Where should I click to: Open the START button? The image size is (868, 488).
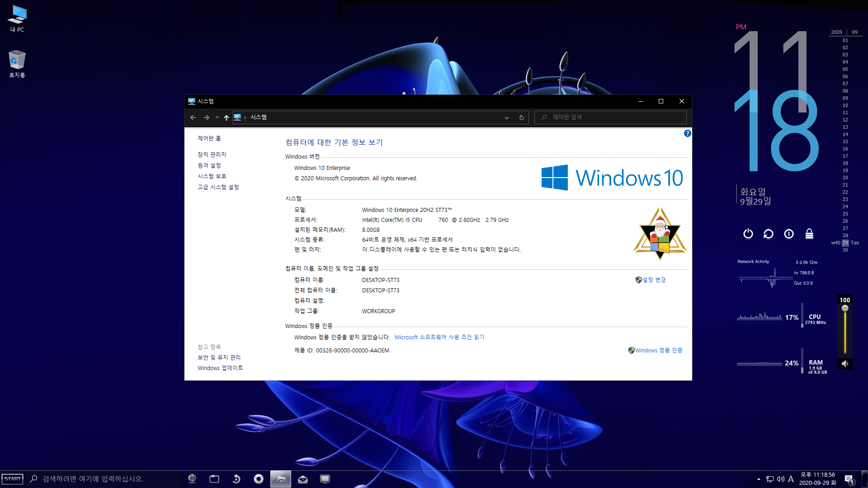pos(12,479)
